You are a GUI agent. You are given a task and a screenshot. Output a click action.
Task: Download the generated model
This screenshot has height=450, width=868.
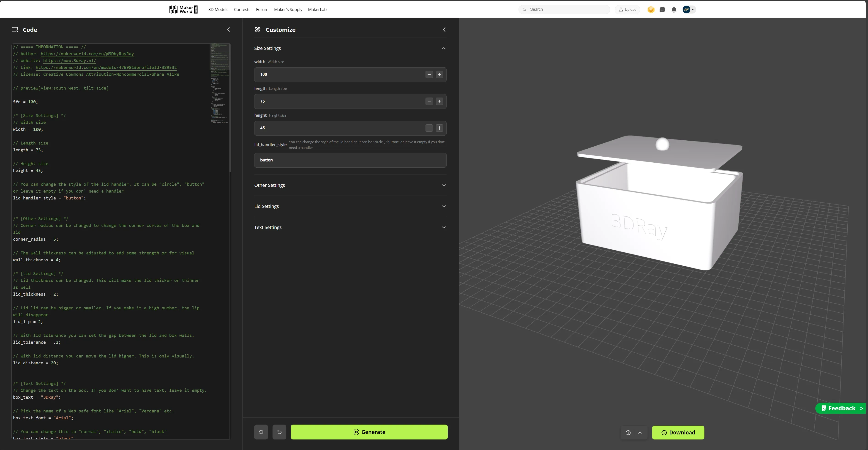[x=678, y=433]
